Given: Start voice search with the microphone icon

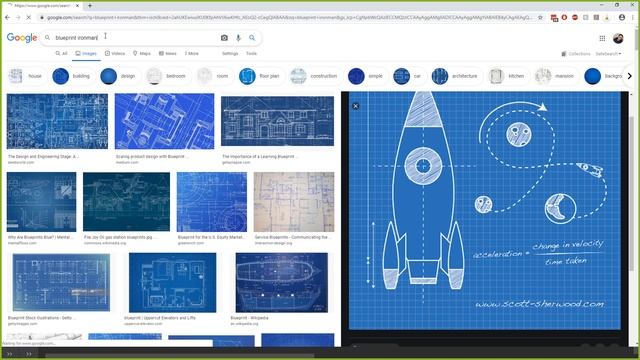Looking at the screenshot, I should (238, 38).
